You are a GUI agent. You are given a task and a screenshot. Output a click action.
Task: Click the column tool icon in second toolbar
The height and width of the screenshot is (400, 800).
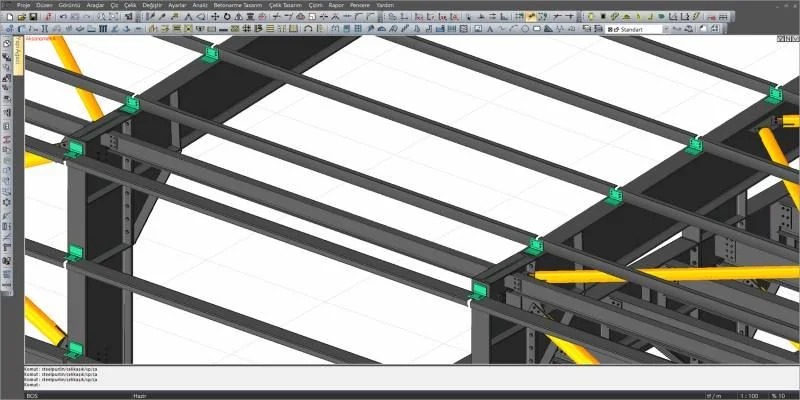44,29
